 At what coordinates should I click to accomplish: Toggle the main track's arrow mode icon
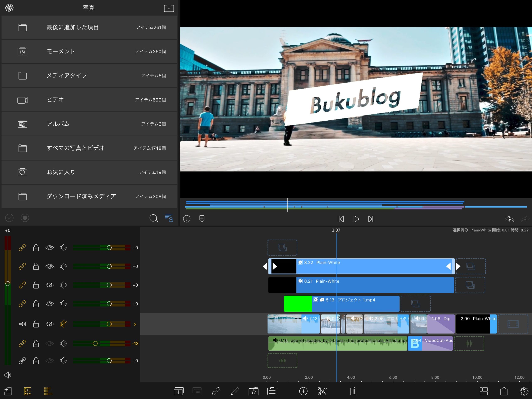pos(22,324)
